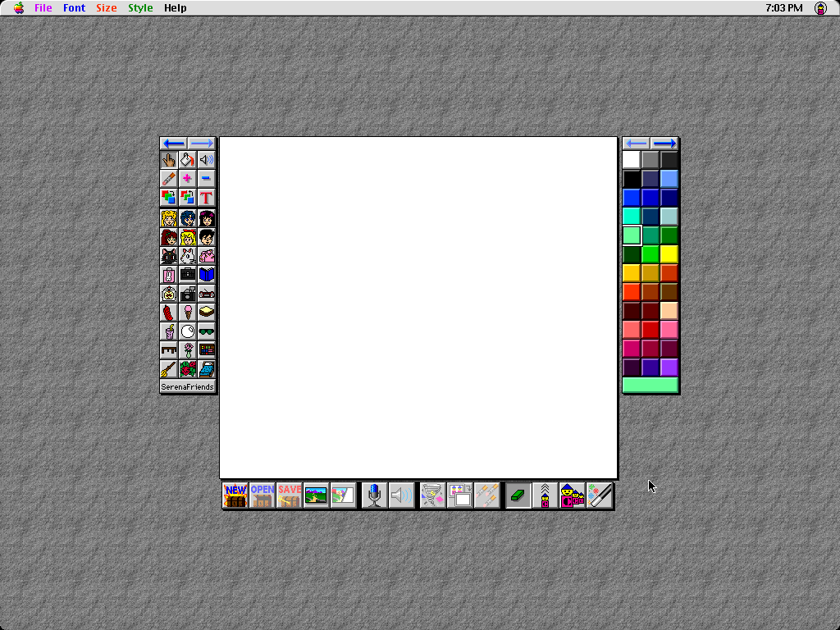Open the File menu

pyautogui.click(x=43, y=8)
